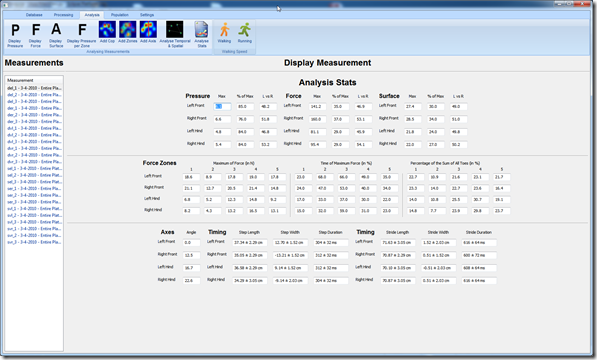
Task: Select measurement del_2 in the list
Action: 34,95
